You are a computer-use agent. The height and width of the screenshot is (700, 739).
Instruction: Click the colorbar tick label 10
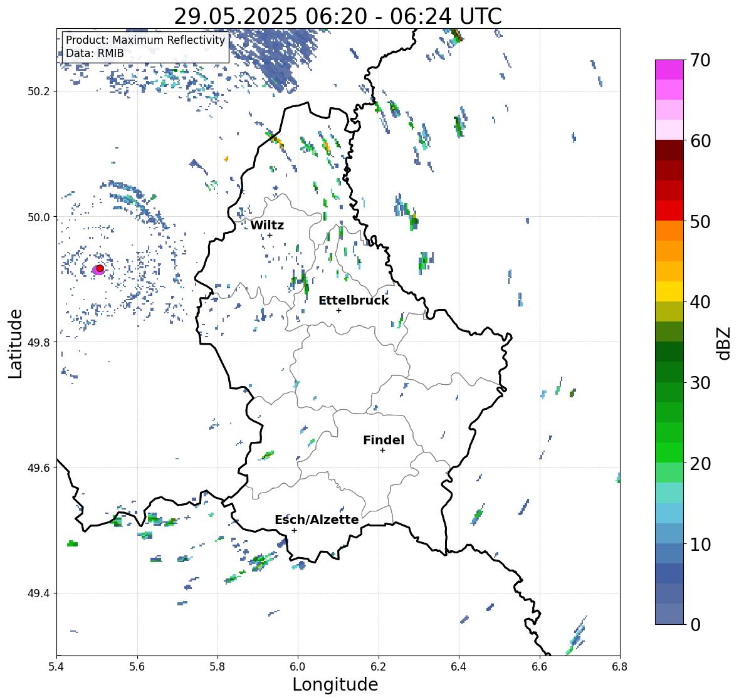[x=700, y=545]
